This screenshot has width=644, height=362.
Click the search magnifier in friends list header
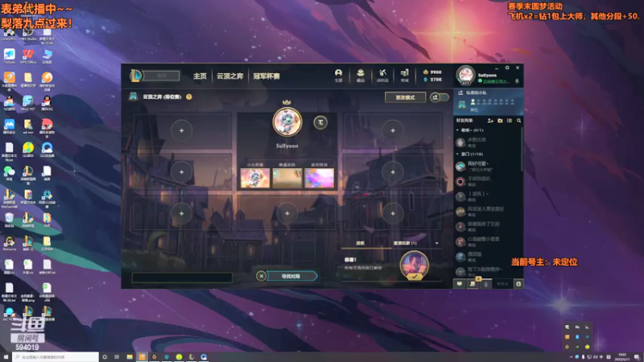point(518,121)
